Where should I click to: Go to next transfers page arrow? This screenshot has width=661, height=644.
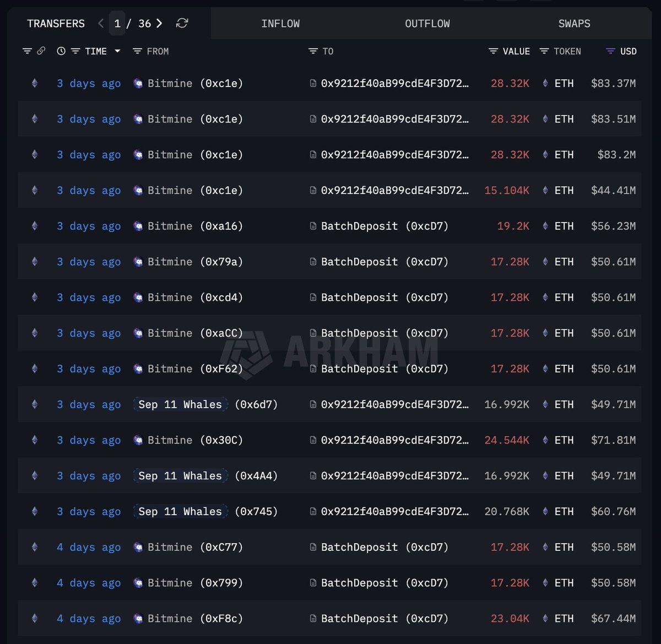[159, 23]
